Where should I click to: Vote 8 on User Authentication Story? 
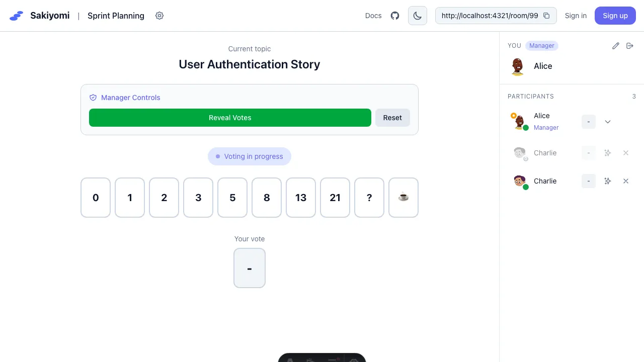tap(266, 198)
